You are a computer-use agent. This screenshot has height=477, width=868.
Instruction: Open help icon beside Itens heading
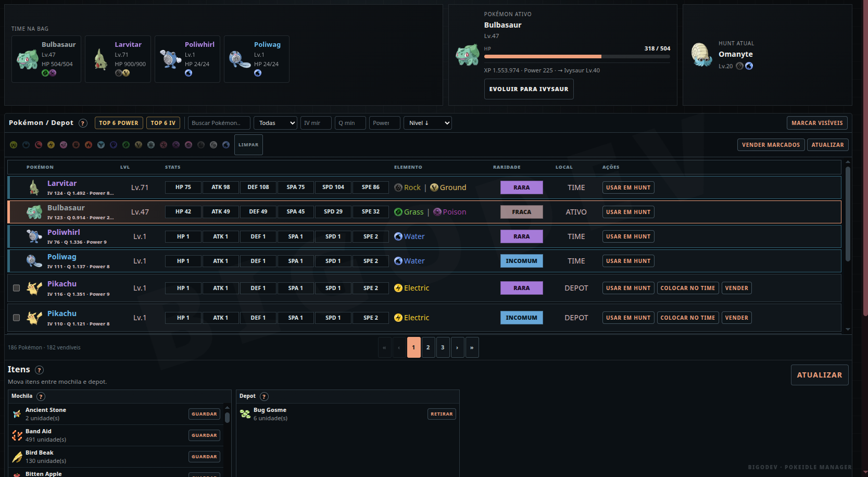pyautogui.click(x=39, y=370)
